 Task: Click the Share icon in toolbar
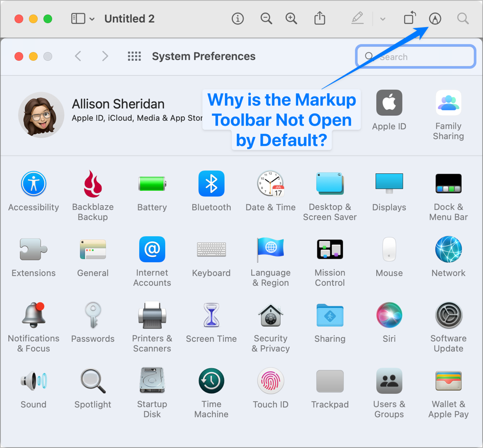[x=320, y=19]
